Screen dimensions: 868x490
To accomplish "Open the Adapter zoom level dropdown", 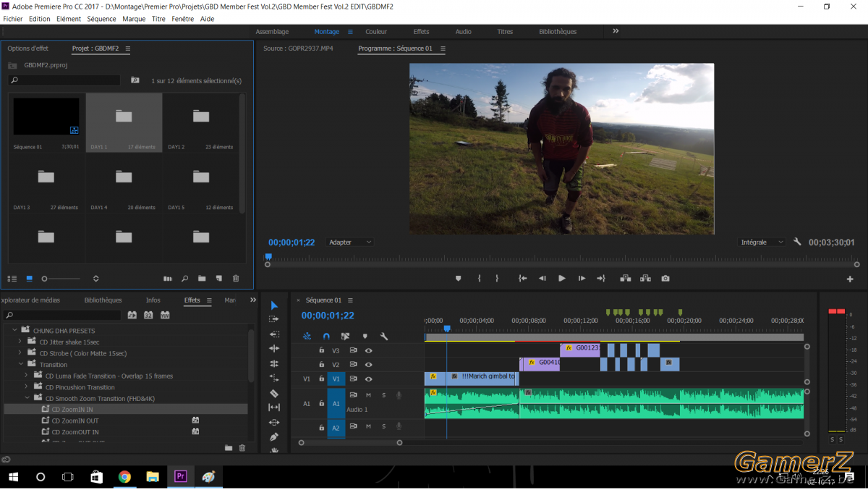I will point(350,242).
